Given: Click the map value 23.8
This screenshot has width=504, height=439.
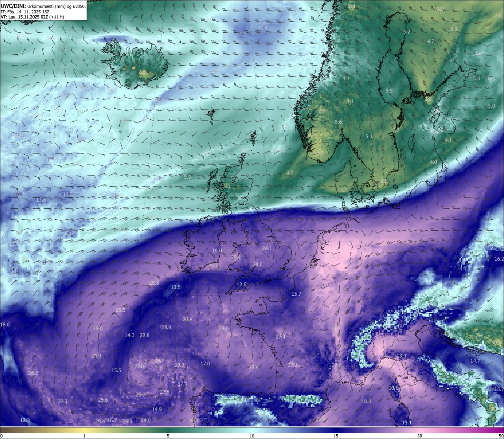Looking at the screenshot, I should 166,328.
